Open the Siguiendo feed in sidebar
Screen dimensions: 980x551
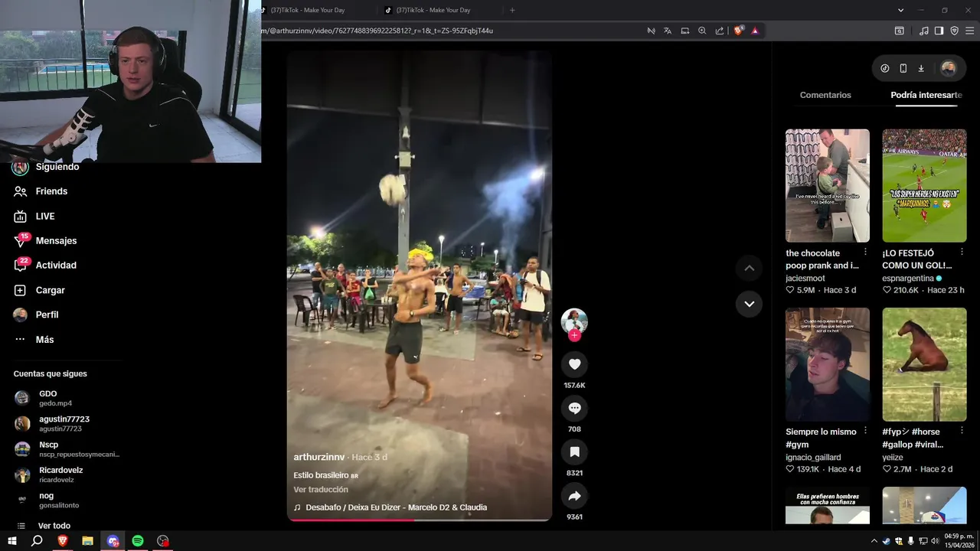[x=46, y=167]
